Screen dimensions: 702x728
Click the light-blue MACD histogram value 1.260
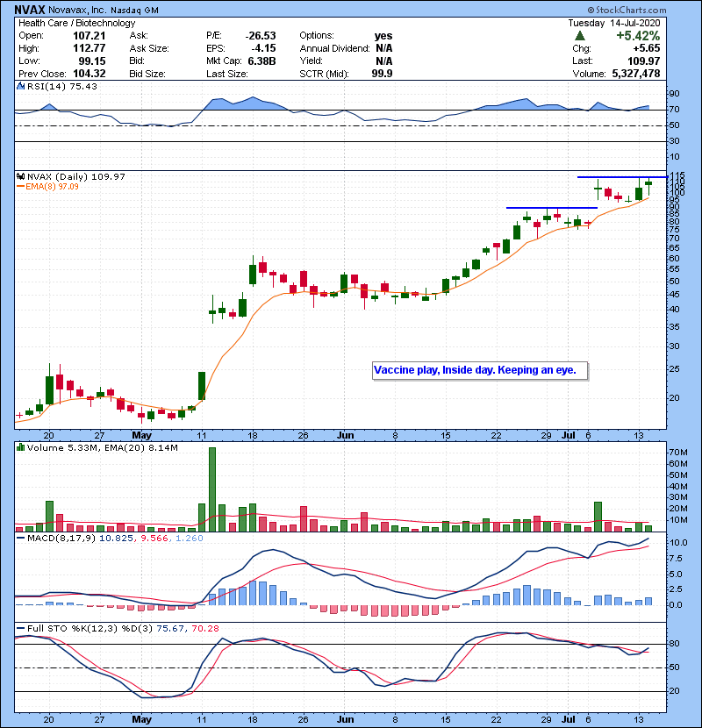point(190,539)
